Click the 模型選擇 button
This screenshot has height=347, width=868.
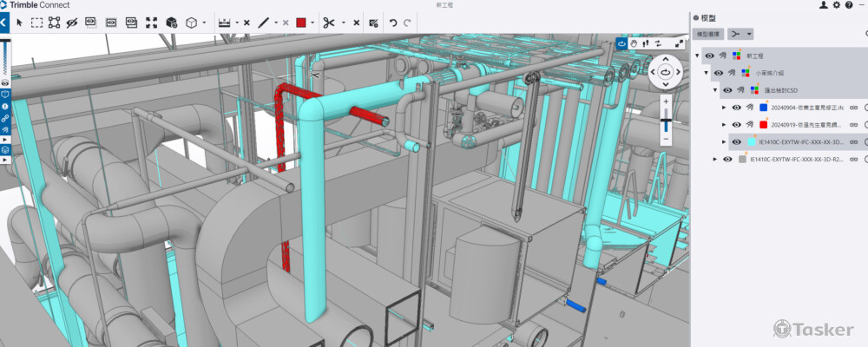(x=708, y=34)
